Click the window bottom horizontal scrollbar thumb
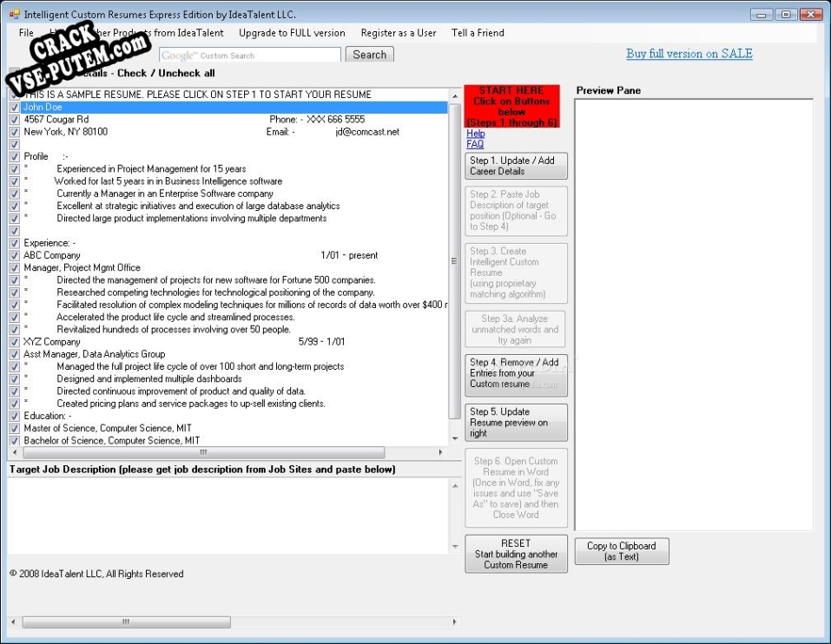831x644 pixels. click(126, 621)
